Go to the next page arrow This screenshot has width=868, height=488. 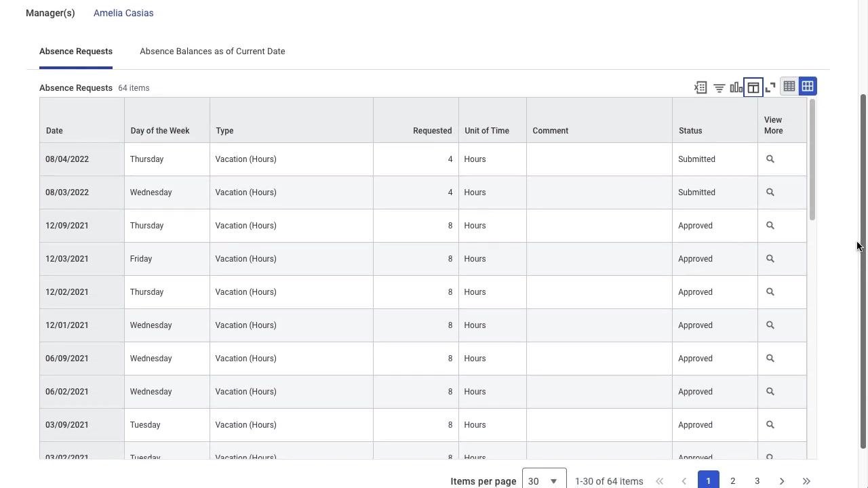782,481
